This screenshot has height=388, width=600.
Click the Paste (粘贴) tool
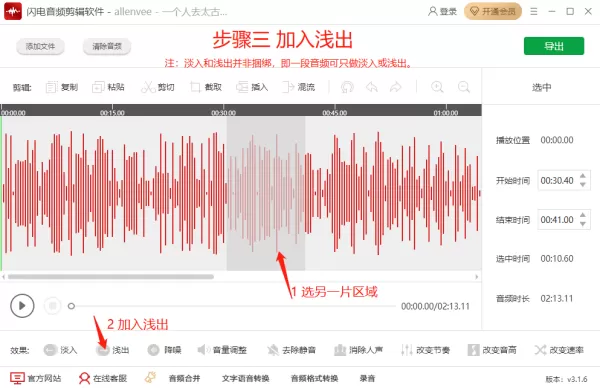[108, 87]
